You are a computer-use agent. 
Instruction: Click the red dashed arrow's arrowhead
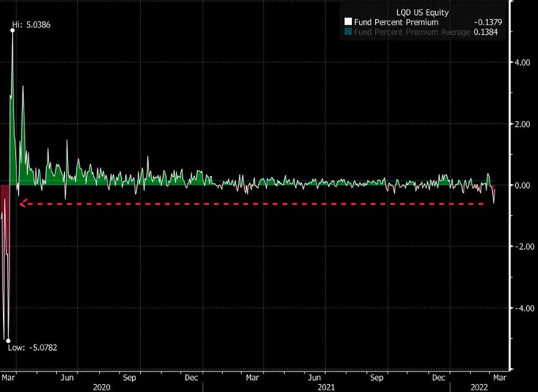23,204
